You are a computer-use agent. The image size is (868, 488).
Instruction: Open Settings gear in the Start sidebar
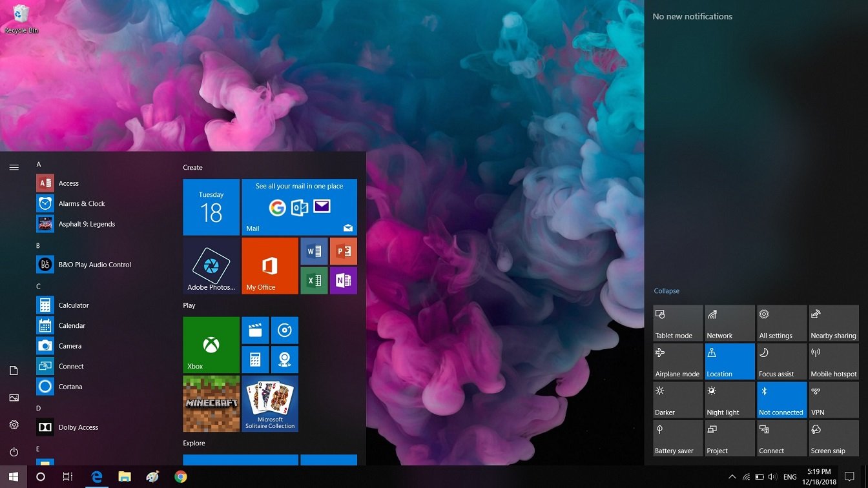(14, 425)
